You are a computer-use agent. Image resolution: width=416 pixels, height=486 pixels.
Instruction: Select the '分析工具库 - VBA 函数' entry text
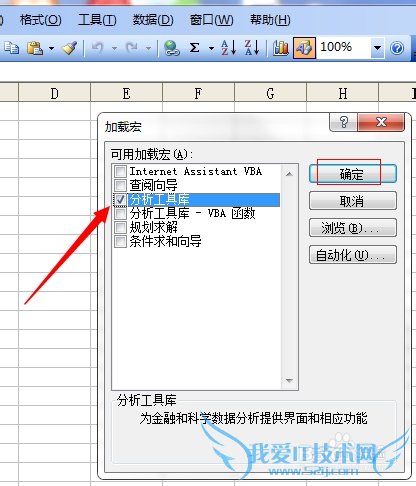click(192, 213)
